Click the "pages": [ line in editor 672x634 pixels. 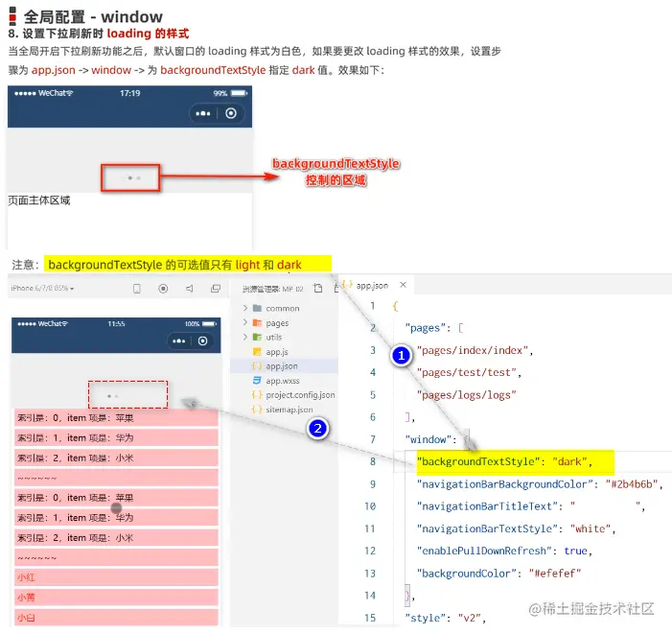pos(434,328)
